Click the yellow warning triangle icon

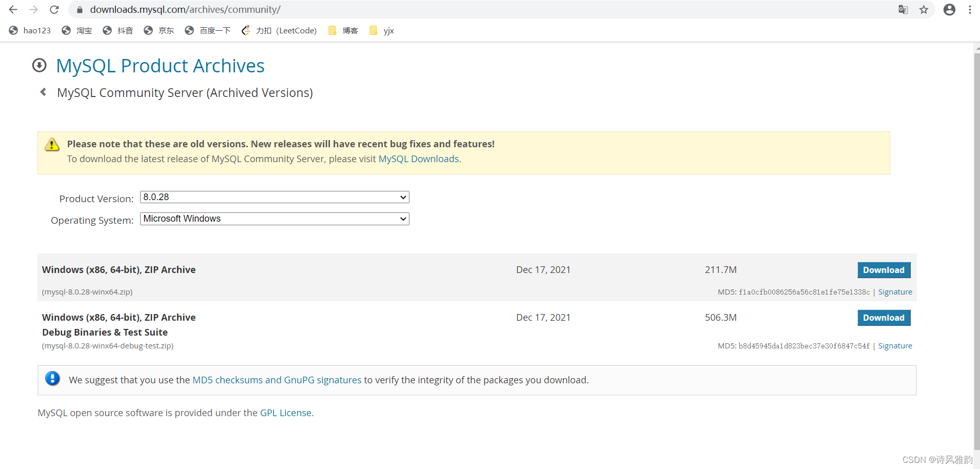[52, 145]
